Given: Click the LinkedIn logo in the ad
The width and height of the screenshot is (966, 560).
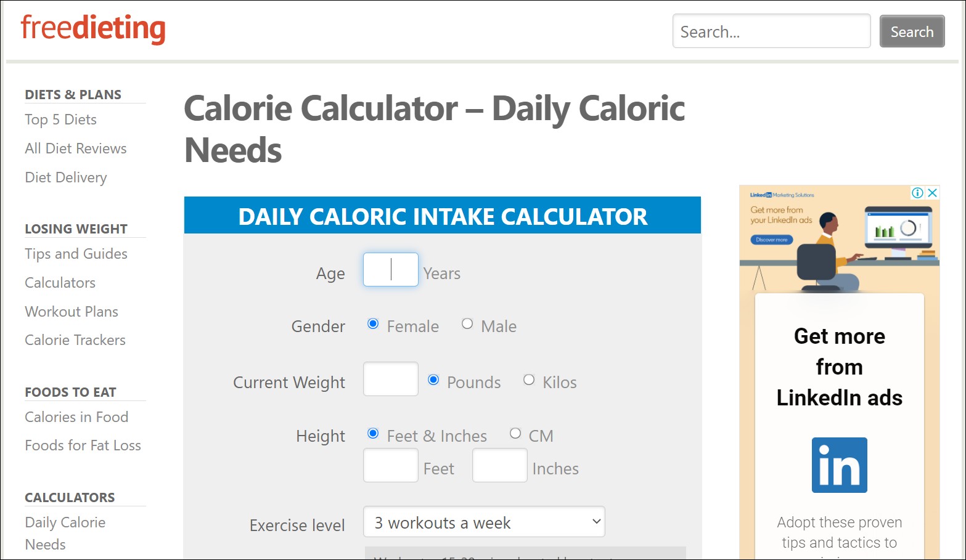Looking at the screenshot, I should click(x=839, y=465).
